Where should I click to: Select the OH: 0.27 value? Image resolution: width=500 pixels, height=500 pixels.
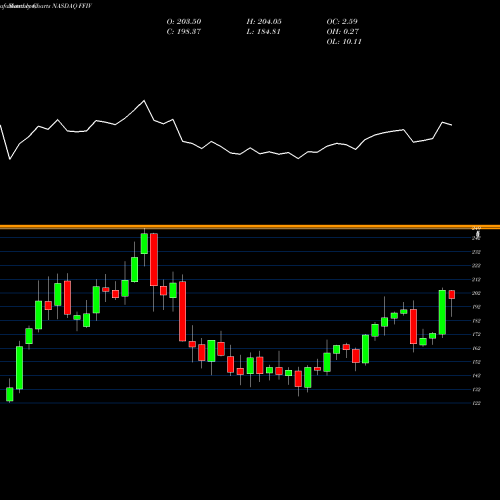(x=343, y=32)
